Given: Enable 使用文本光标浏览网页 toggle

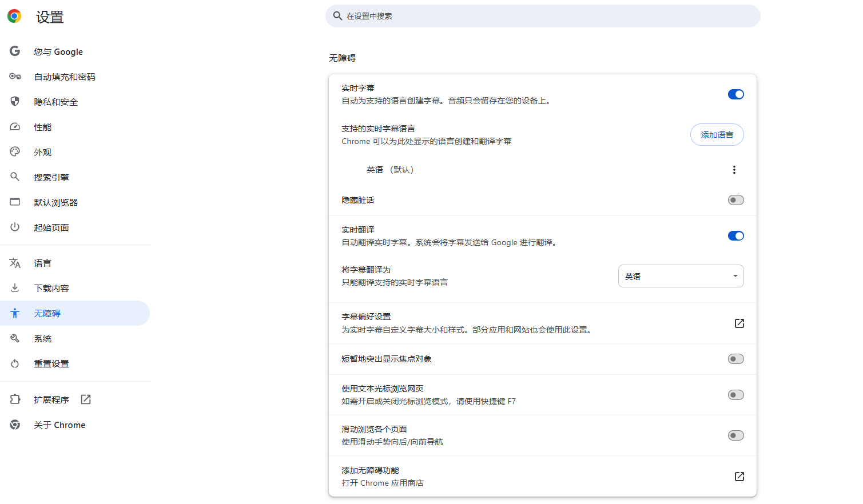Looking at the screenshot, I should pos(736,395).
